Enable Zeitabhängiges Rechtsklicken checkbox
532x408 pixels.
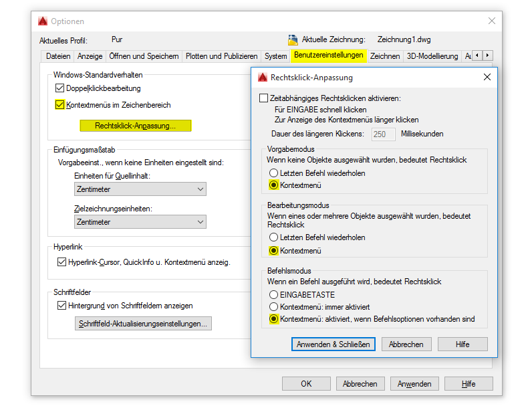click(x=263, y=98)
